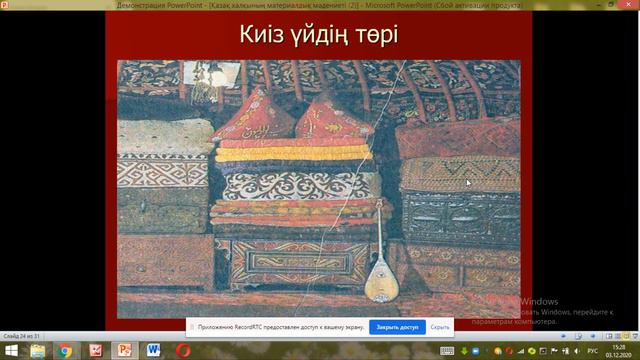The height and width of the screenshot is (360, 640).
Task: Click the RecordRTC screen access message text
Action: pyautogui.click(x=281, y=327)
